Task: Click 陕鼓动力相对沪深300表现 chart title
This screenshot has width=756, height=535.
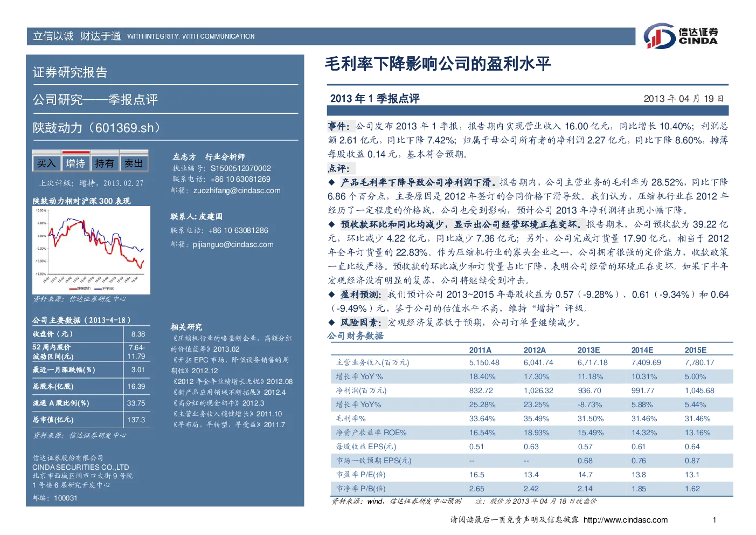Action: click(x=81, y=201)
